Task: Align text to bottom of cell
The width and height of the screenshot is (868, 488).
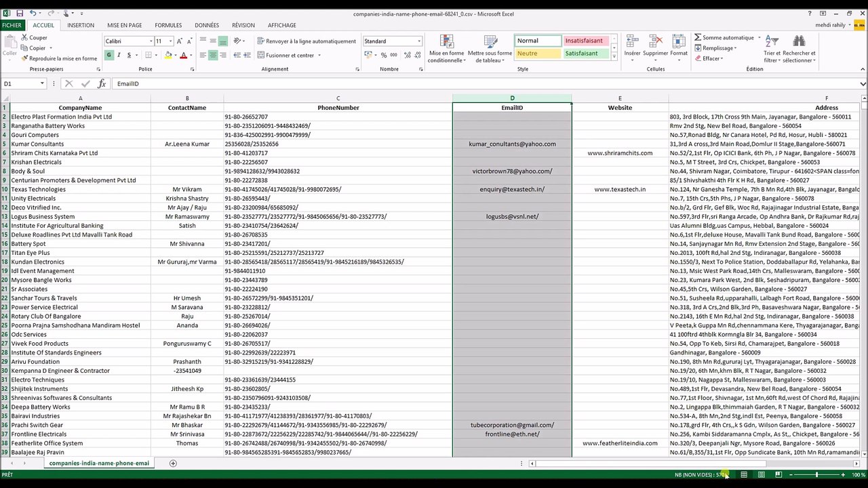Action: tap(222, 41)
